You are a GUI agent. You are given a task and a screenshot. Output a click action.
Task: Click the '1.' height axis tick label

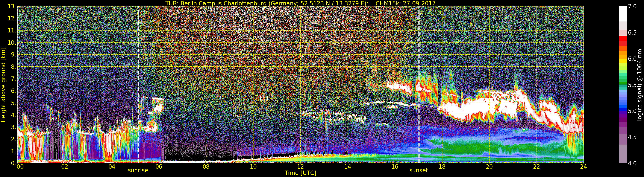(x=14, y=151)
